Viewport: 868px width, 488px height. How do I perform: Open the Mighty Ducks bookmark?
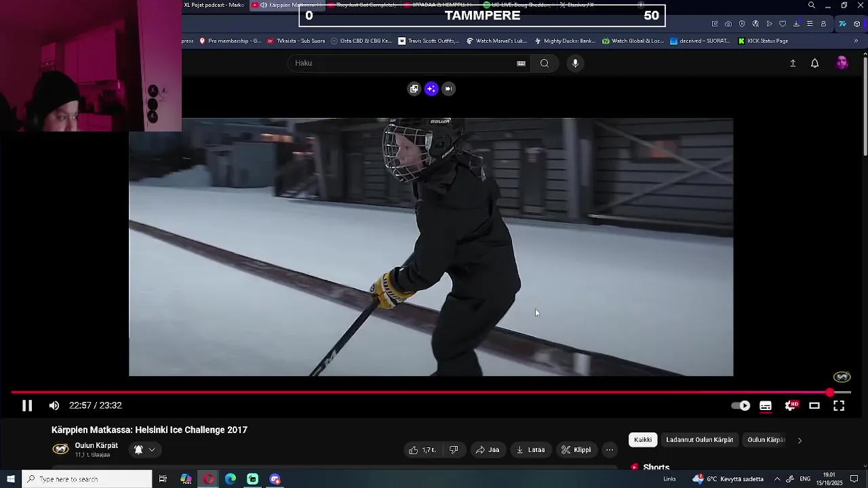point(564,41)
